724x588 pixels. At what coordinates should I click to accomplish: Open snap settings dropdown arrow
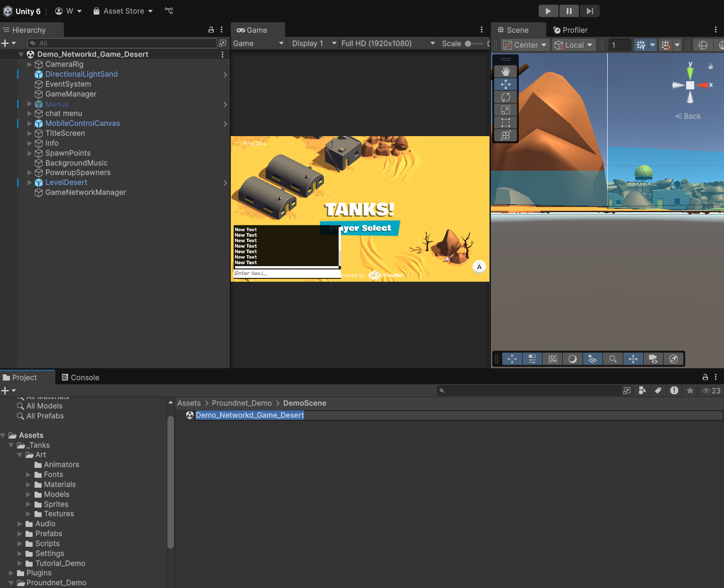click(x=677, y=45)
